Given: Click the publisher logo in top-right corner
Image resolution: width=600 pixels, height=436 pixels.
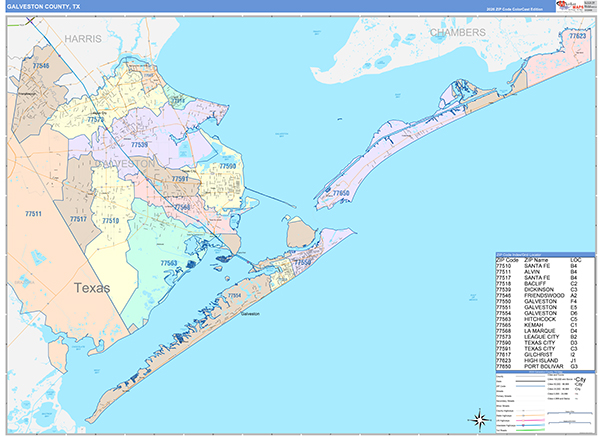Looking at the screenshot, I should coord(575,10).
